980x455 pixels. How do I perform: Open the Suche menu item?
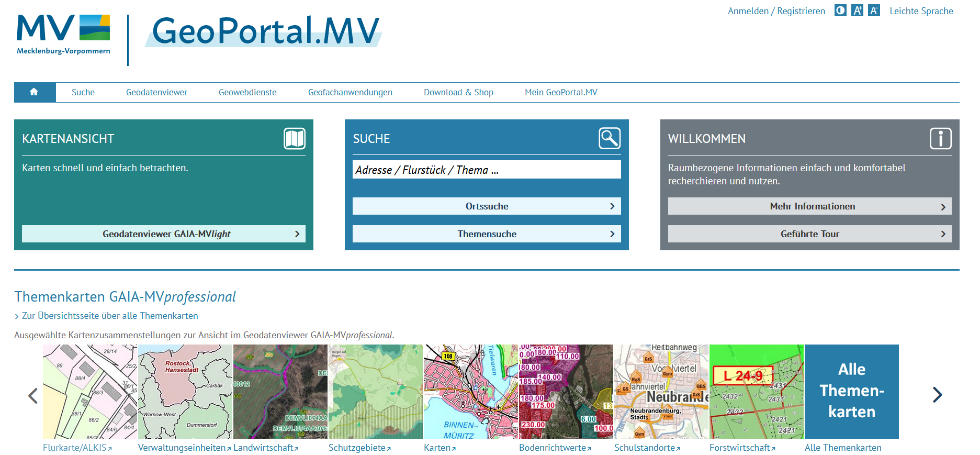pos(83,92)
